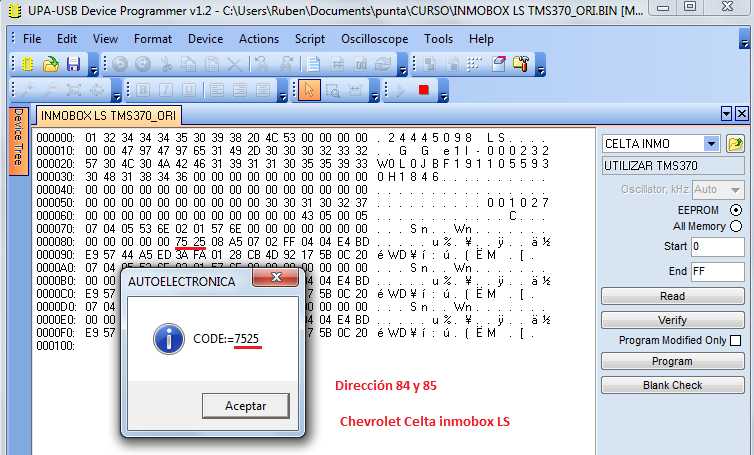754x455 pixels.
Task: Open the Device menu
Action: tap(205, 39)
